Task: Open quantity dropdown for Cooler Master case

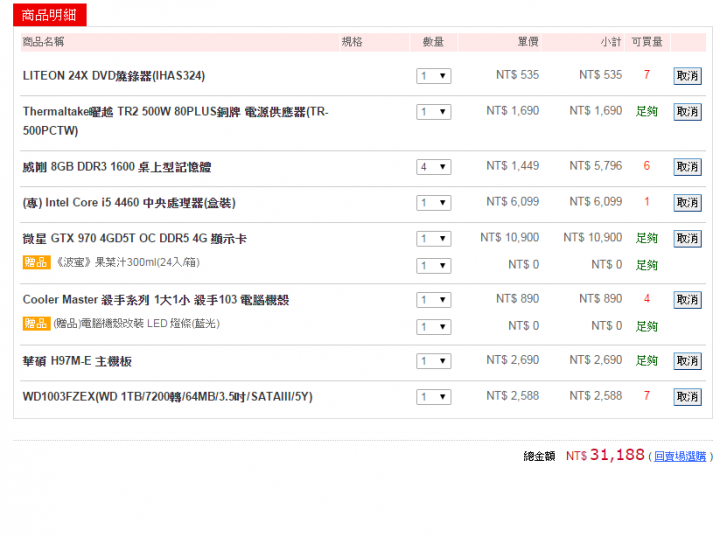Action: (x=433, y=300)
